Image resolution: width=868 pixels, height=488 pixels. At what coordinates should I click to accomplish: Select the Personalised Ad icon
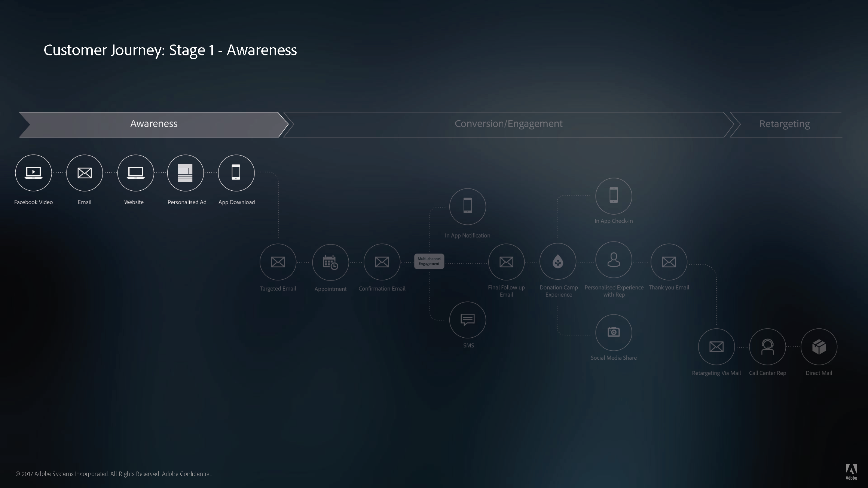coord(185,173)
